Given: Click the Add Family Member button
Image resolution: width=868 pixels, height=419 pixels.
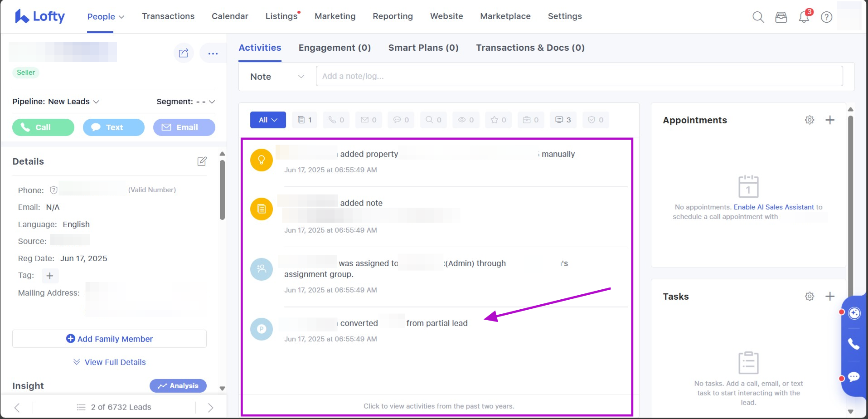Looking at the screenshot, I should (x=109, y=339).
